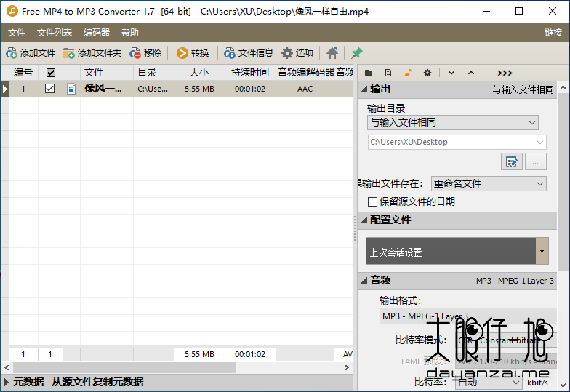Start conversion with the 转换 button
570x392 pixels.
click(x=193, y=53)
